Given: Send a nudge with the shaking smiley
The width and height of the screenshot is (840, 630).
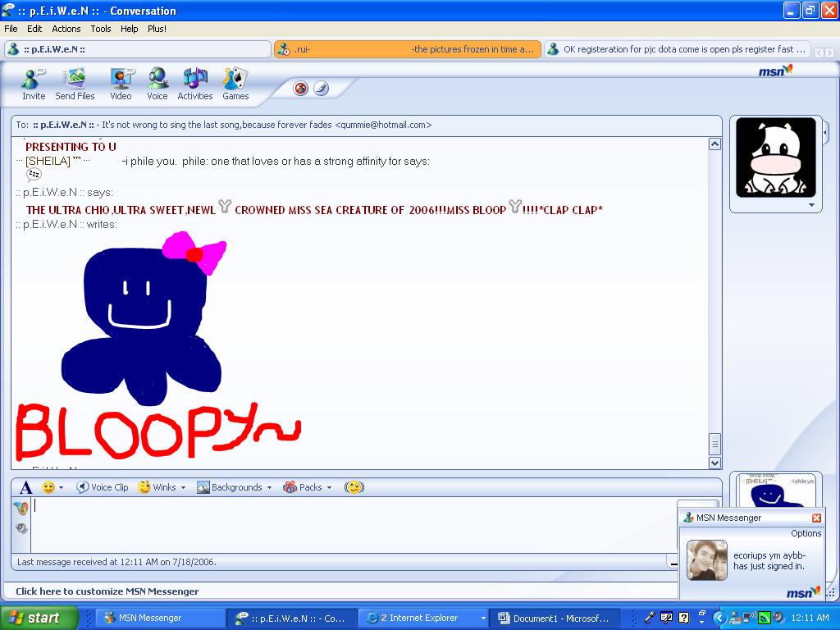Looking at the screenshot, I should coord(354,487).
